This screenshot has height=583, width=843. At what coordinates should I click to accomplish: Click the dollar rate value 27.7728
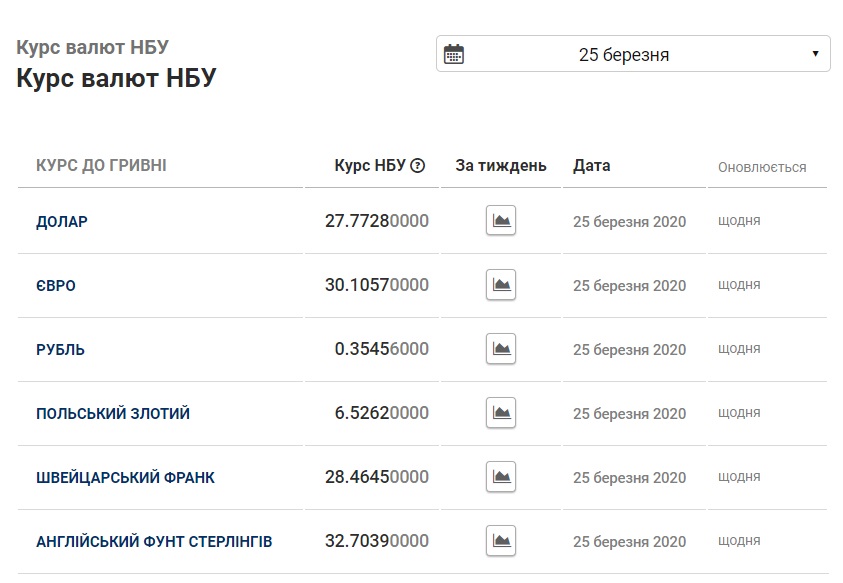(377, 221)
